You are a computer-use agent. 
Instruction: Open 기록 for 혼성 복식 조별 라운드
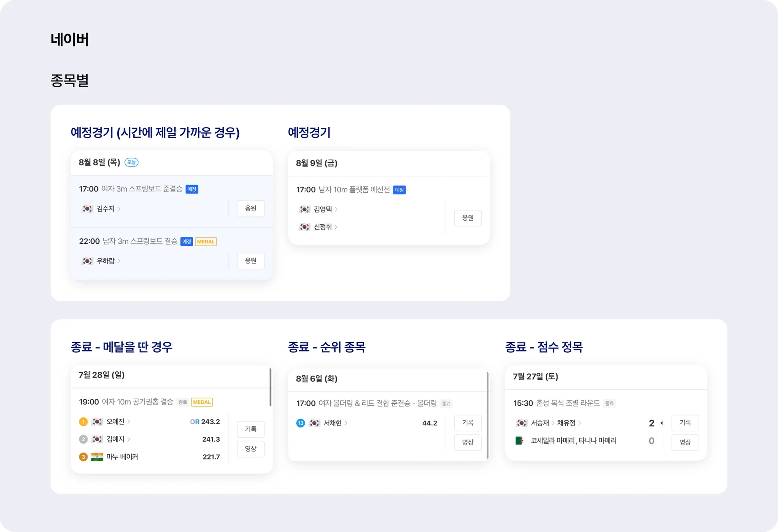pyautogui.click(x=685, y=423)
